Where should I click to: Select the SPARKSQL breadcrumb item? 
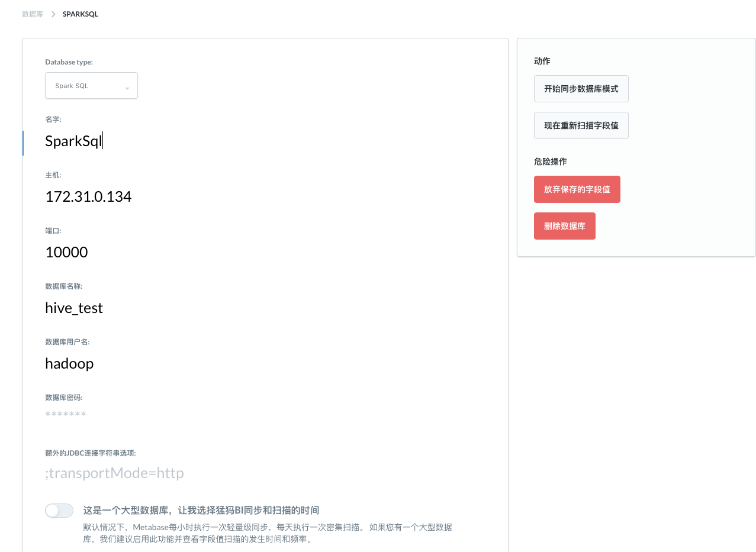(x=80, y=14)
